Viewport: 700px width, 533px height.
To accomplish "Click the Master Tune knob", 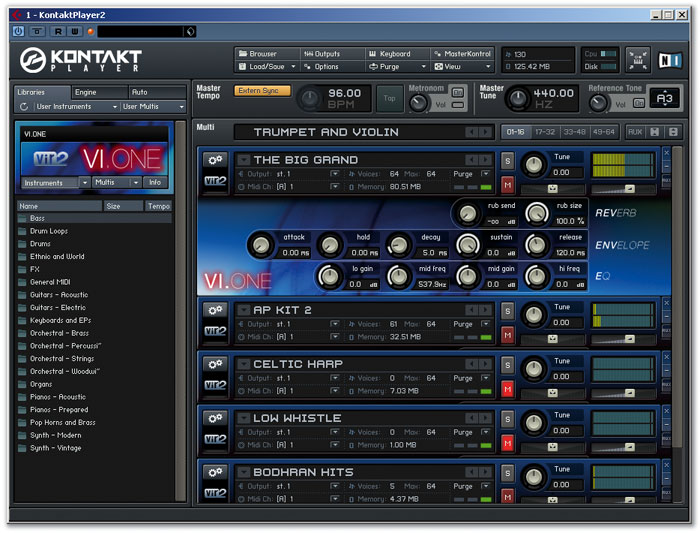I will pyautogui.click(x=518, y=98).
